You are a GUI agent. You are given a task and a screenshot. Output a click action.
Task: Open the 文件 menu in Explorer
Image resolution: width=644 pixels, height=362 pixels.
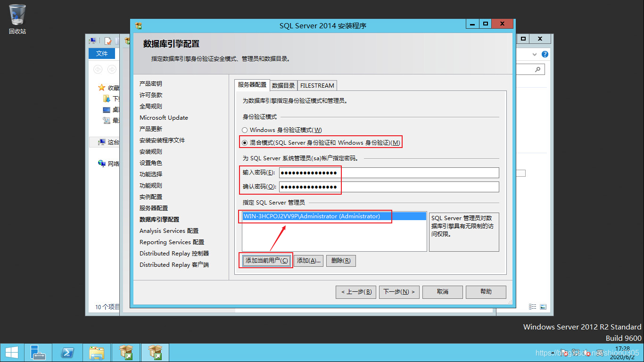pos(102,54)
